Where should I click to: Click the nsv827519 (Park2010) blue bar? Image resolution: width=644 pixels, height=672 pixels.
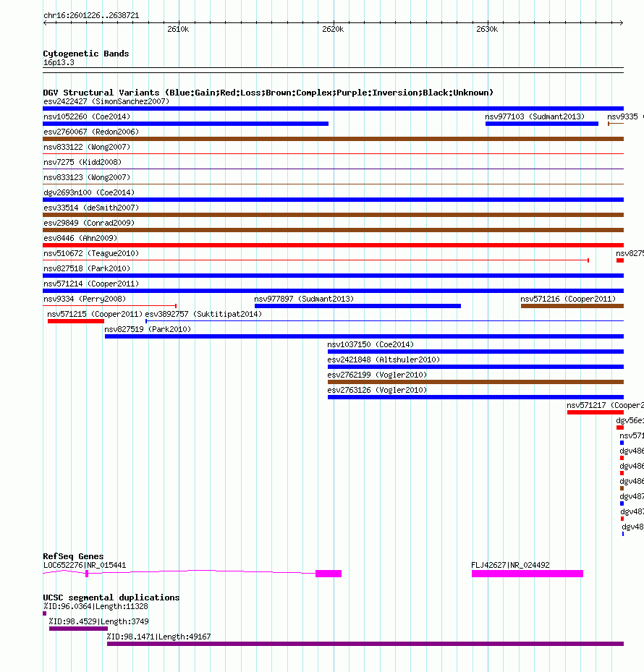364,336
